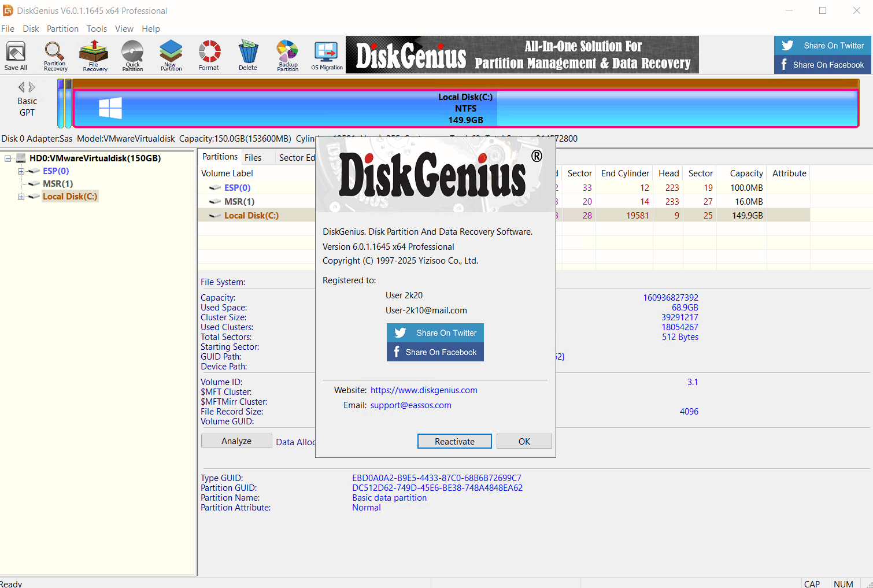The height and width of the screenshot is (588, 873).
Task: Go to next disk with right arrow
Action: click(x=32, y=87)
